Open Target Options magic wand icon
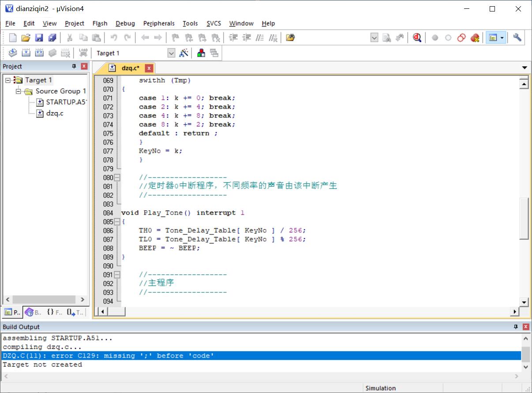Screen dimensions: 532x393 point(184,53)
